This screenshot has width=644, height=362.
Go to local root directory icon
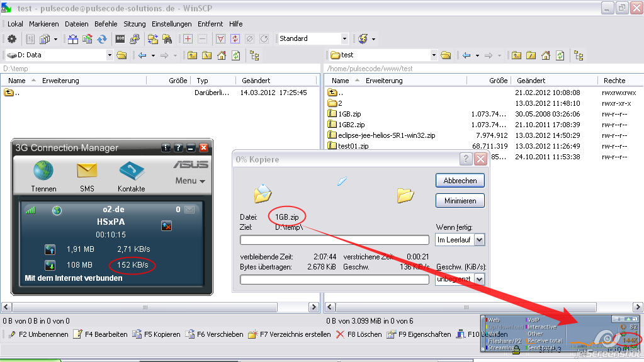pos(206,55)
